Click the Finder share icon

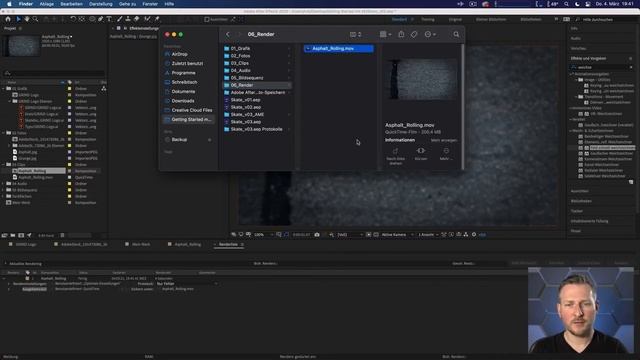coord(401,34)
